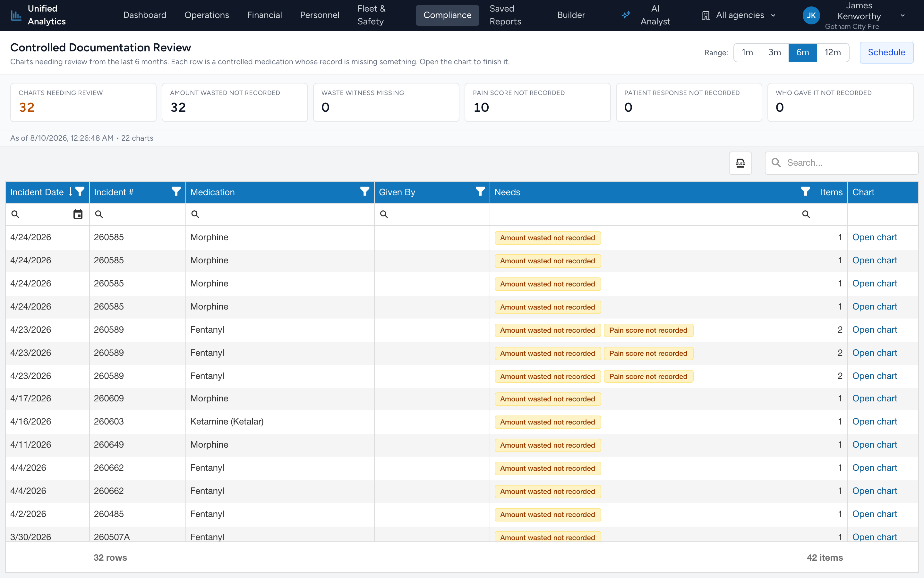Open the Personnel tab
Viewport: 924px width, 578px height.
pos(320,15)
